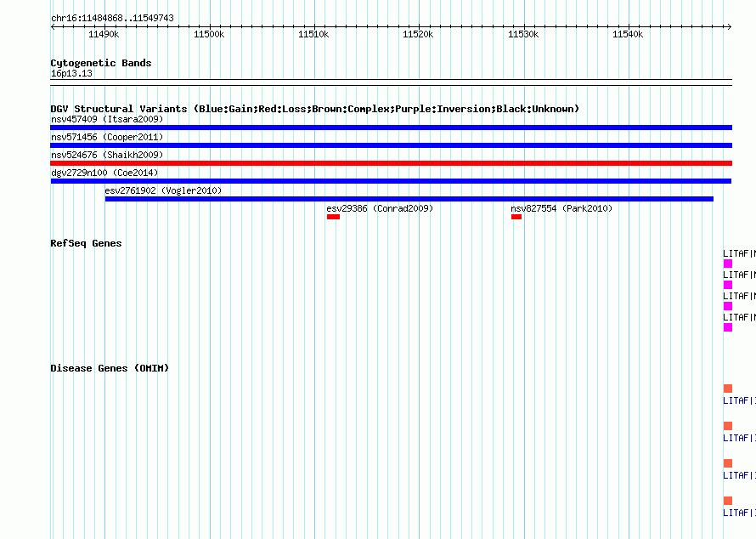Click the 11510k ruler label

click(313, 34)
